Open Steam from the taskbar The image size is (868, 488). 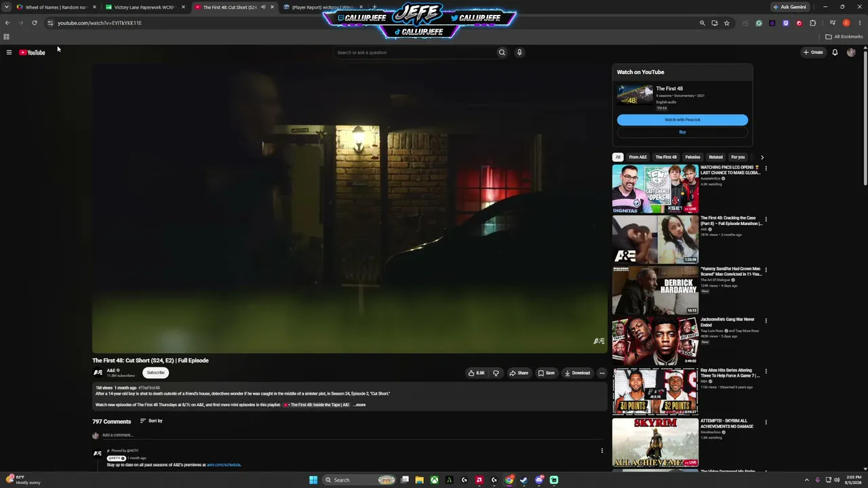[524, 480]
